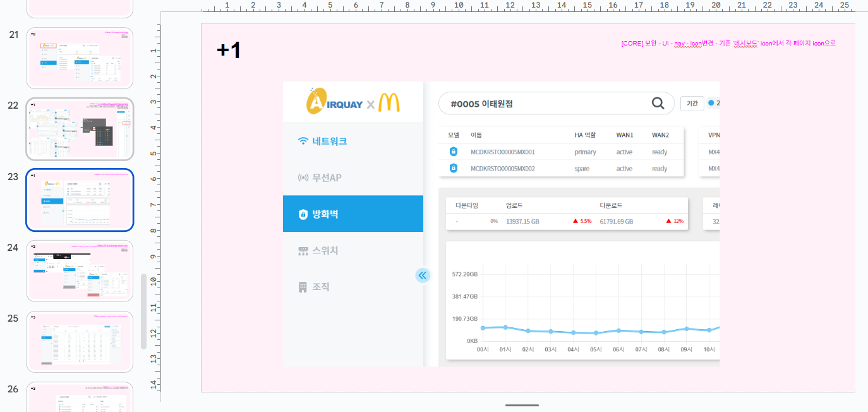The image size is (868, 412).
Task: Click the 'HA 역할' column header
Action: (x=585, y=135)
